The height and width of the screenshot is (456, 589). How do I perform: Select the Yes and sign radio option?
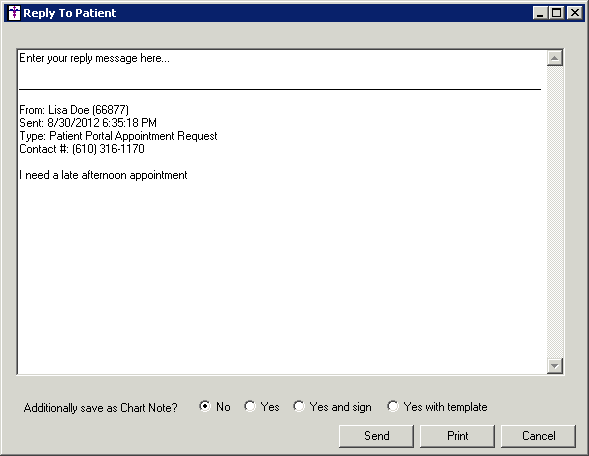299,406
